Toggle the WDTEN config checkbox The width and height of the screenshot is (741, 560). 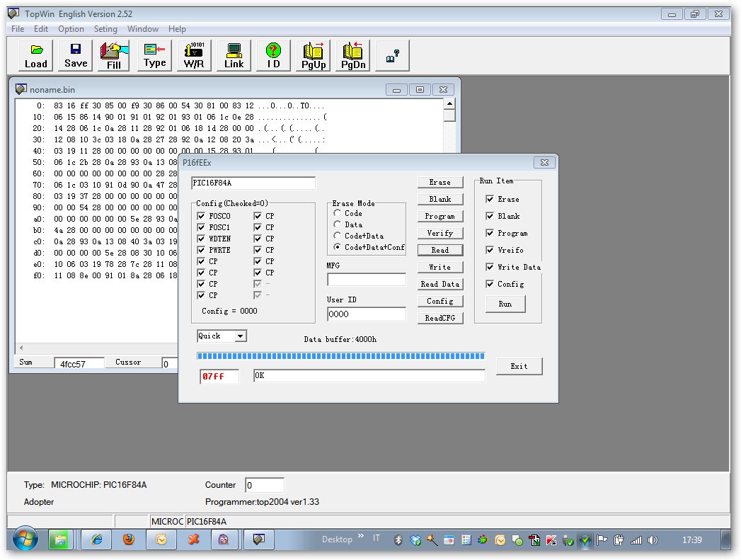click(201, 239)
